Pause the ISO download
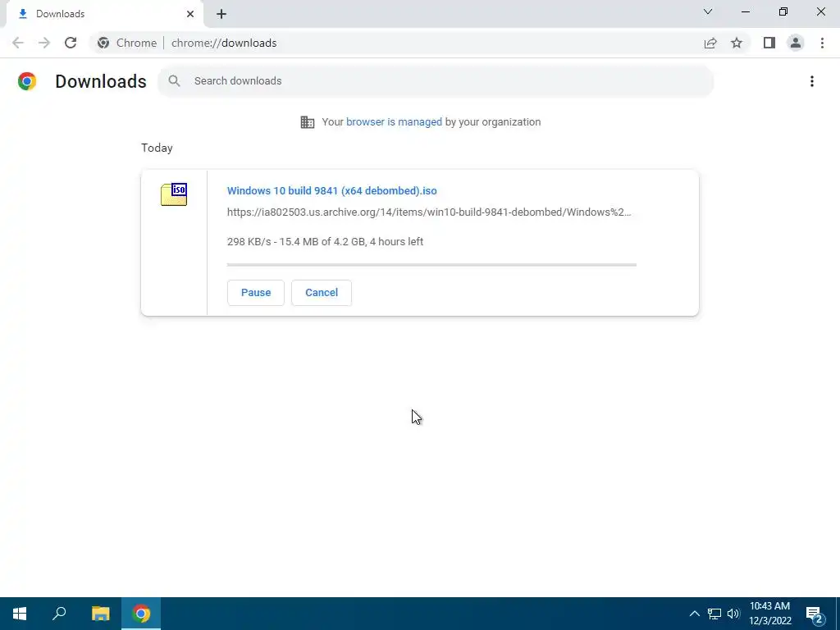The image size is (840, 630). tap(256, 293)
